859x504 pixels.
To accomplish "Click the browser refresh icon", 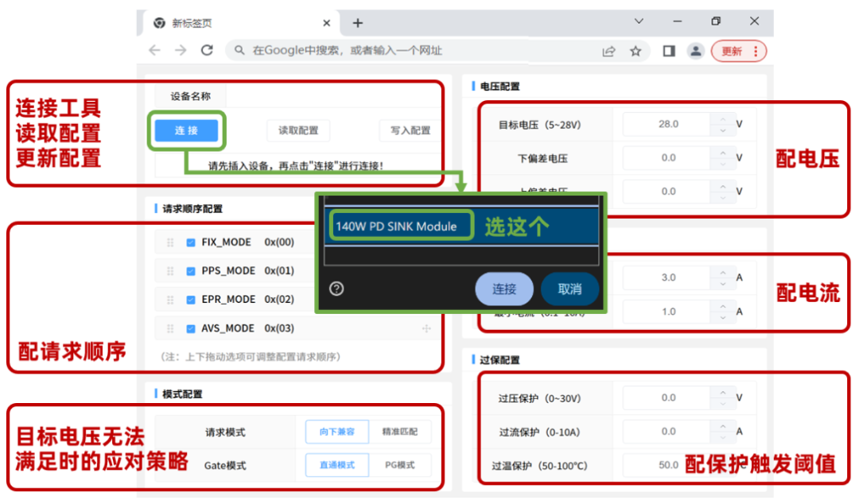I will (x=208, y=49).
